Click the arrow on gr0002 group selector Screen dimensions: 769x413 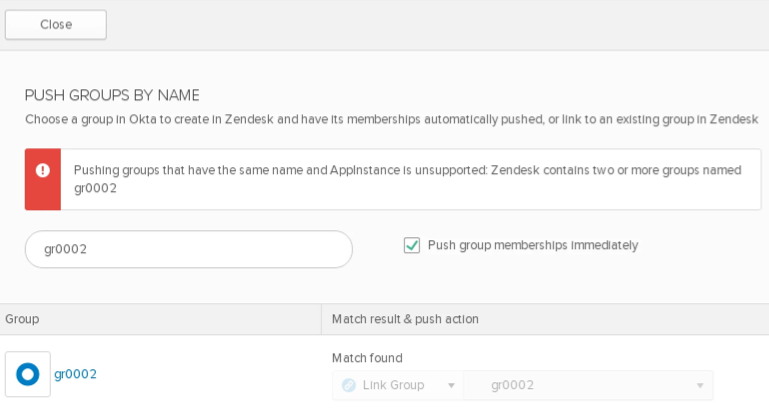(700, 385)
